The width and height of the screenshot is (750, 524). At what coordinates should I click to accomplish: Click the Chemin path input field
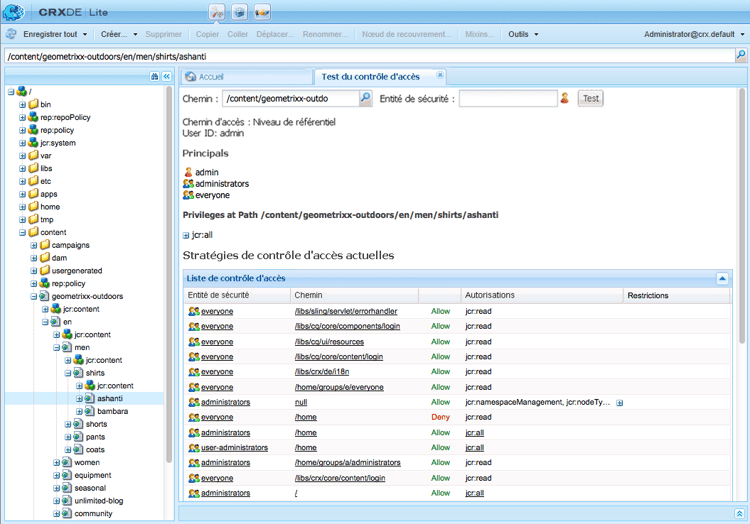coord(290,98)
